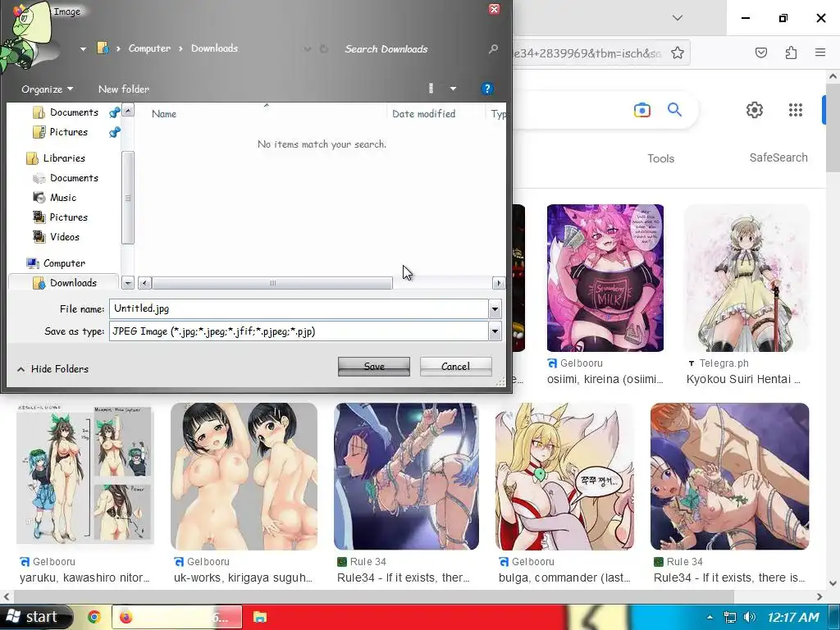Open the Firefox extensions puzzle icon
Image resolution: width=840 pixels, height=630 pixels.
pyautogui.click(x=791, y=52)
